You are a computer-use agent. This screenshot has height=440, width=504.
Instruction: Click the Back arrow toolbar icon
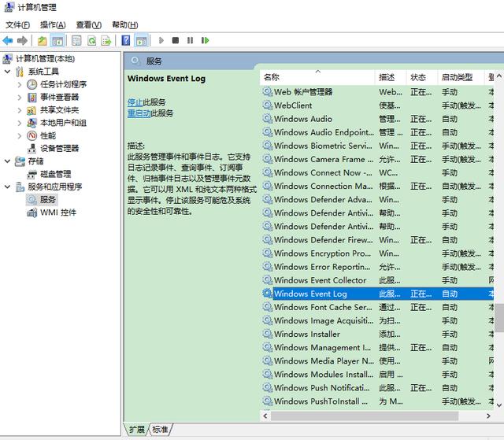click(8, 40)
